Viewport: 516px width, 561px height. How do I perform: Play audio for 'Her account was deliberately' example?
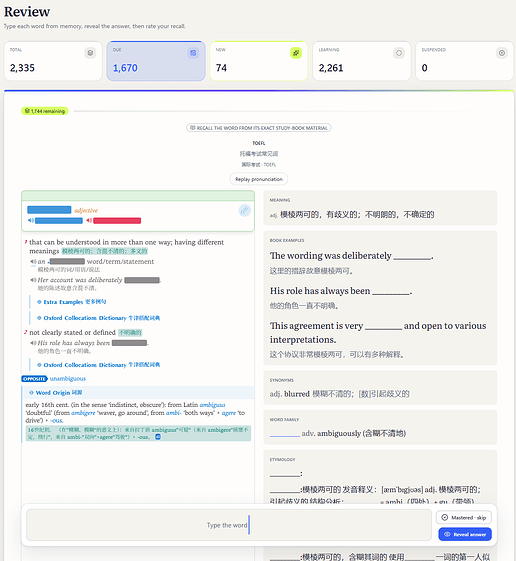click(x=33, y=280)
